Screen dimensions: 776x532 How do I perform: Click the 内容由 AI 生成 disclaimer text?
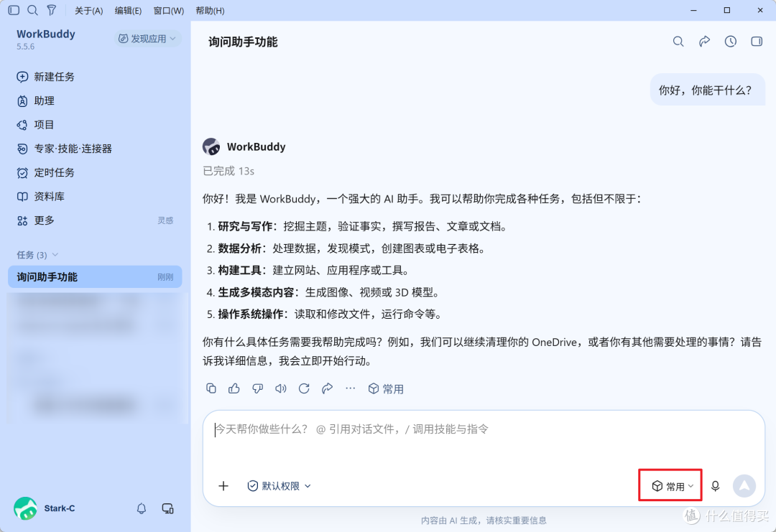484,520
